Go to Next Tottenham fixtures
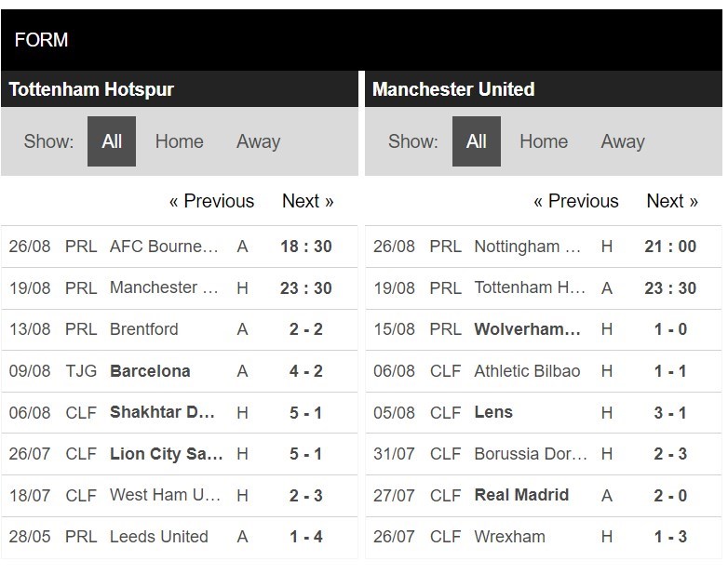This screenshot has height=574, width=728. click(308, 201)
